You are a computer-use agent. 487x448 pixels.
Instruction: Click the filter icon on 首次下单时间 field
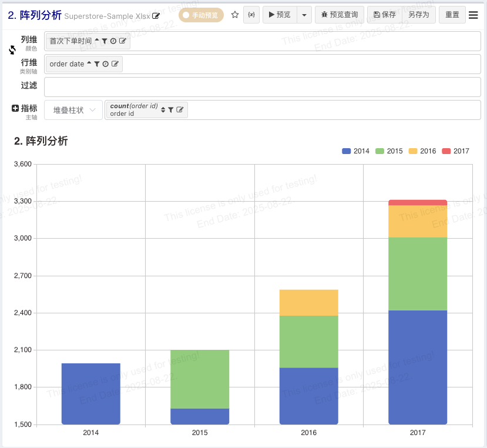pos(105,41)
